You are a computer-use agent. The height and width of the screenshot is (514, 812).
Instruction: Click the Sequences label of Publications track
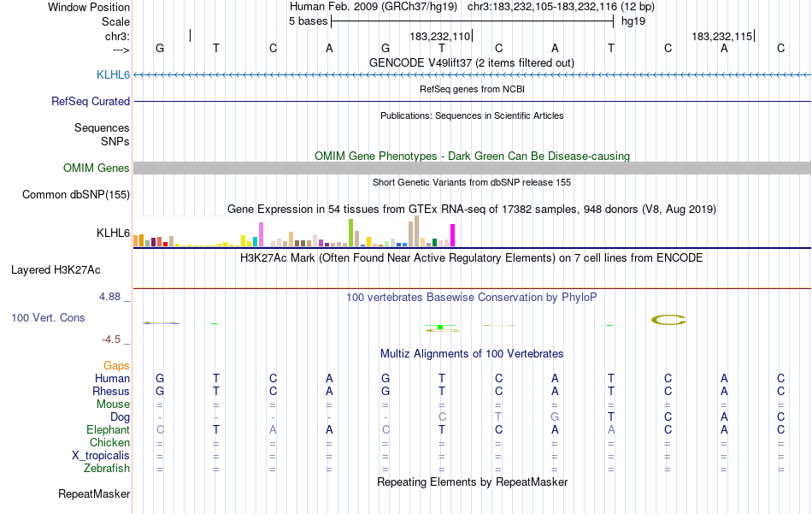[102, 128]
